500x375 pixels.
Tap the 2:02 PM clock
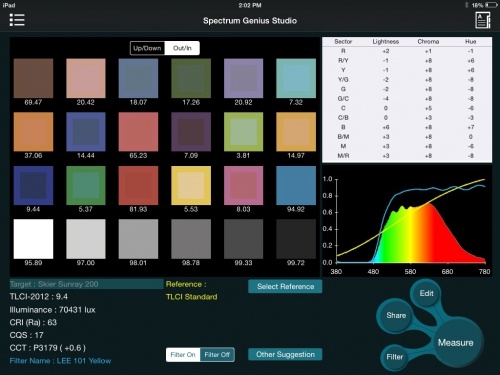(x=250, y=5)
